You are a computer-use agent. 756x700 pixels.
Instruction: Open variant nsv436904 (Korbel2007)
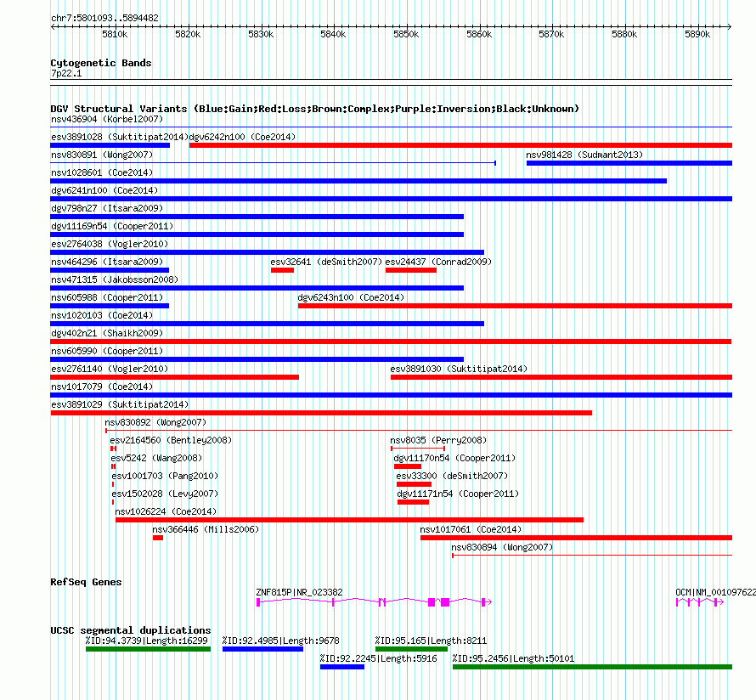[x=107, y=119]
